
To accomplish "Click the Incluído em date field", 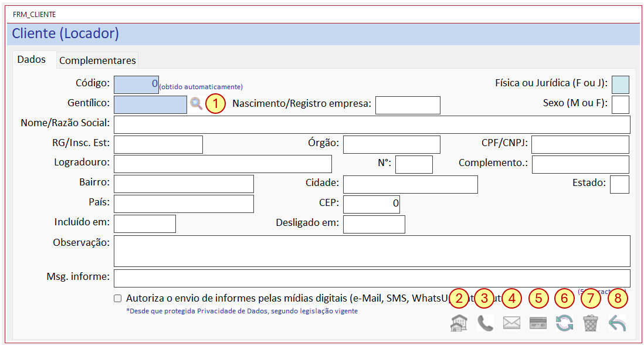I will pyautogui.click(x=144, y=224).
